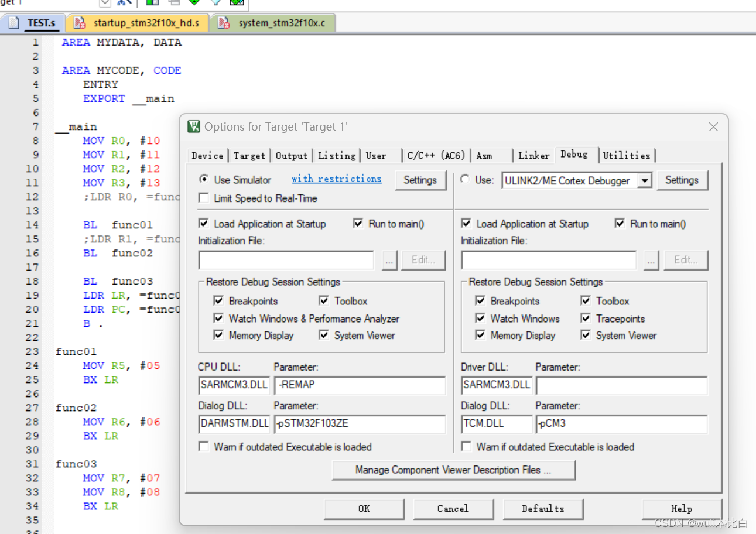Screen dimensions: 756x534
Task: Toggle ULINK-side Toolbox checkbox
Action: pos(586,301)
